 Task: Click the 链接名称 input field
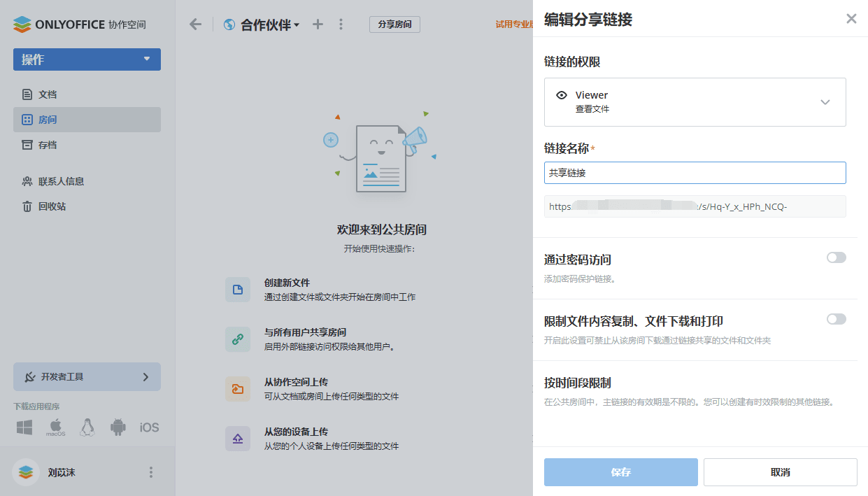[x=695, y=173]
